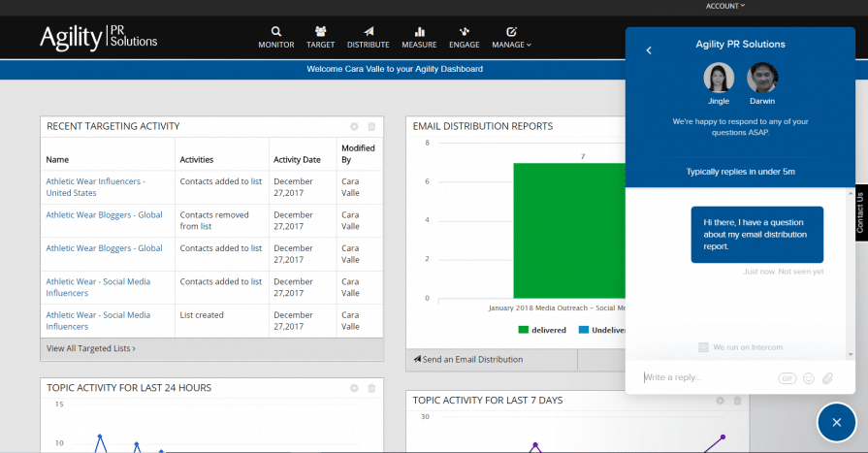Click View All Targeted Lists
868x453 pixels.
tap(91, 348)
